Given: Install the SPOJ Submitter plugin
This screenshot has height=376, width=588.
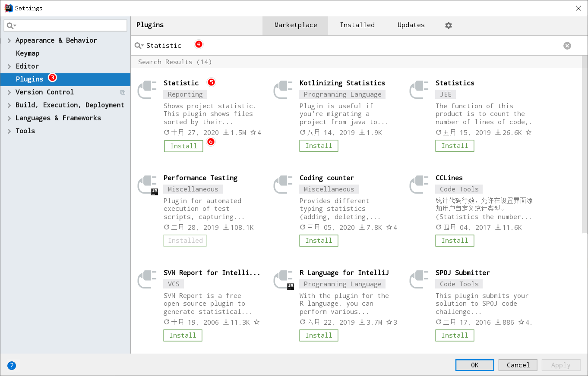Looking at the screenshot, I should [x=455, y=335].
